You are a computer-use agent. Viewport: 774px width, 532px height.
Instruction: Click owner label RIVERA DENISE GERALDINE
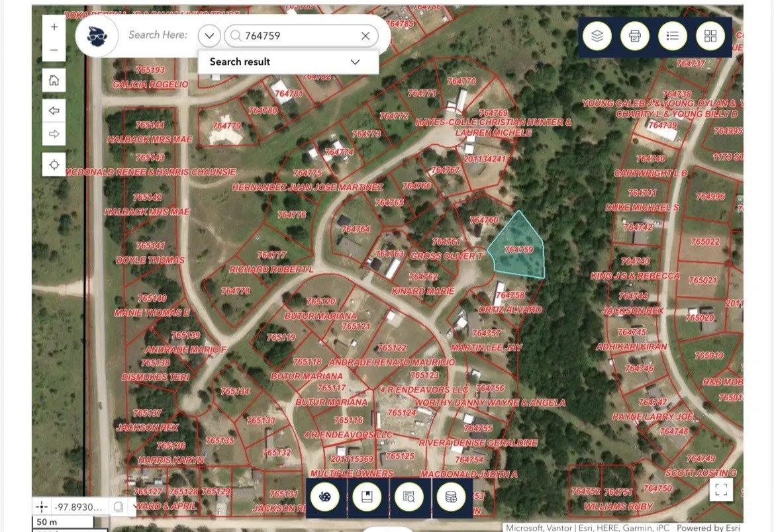[478, 443]
